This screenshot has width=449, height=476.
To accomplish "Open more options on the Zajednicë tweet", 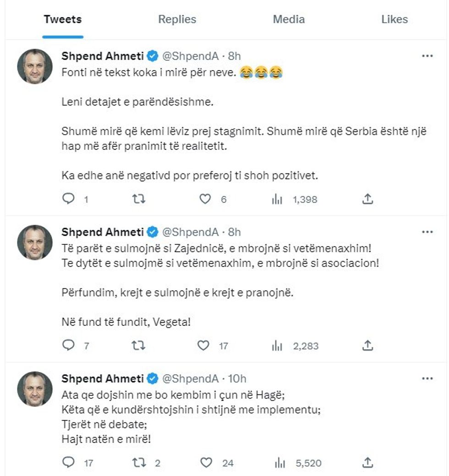I will (427, 232).
